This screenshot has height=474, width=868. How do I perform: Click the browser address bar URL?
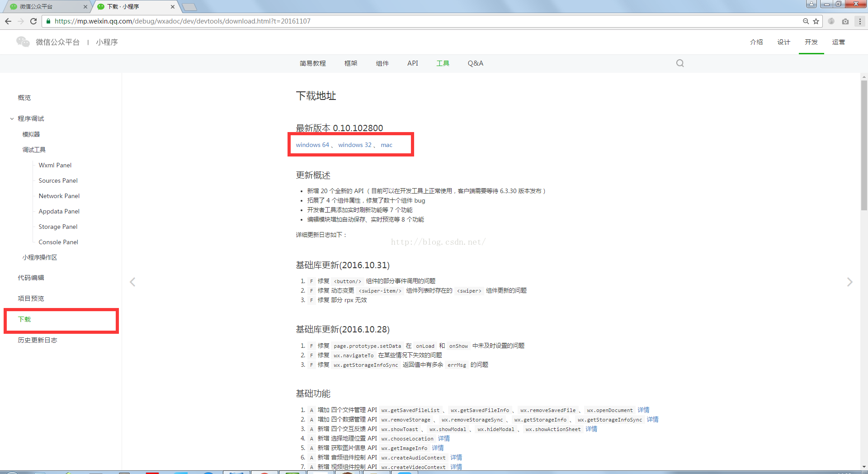183,21
